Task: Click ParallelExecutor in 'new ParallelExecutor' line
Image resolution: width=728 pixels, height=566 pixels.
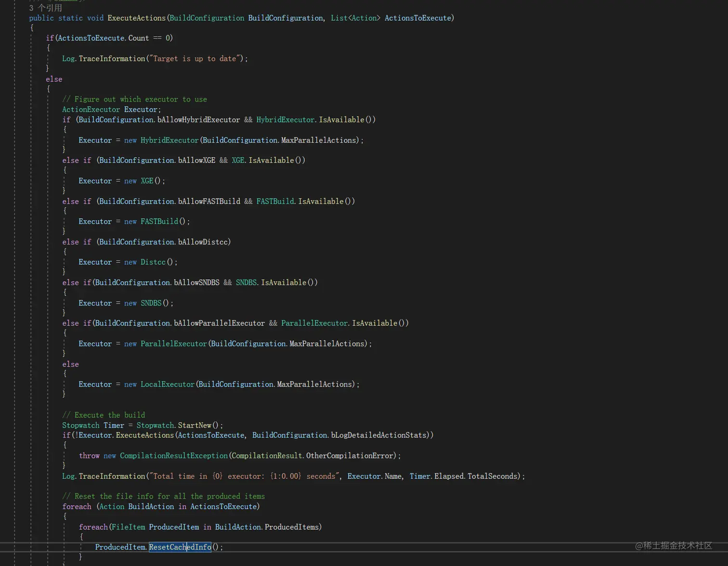Action: 174,344
